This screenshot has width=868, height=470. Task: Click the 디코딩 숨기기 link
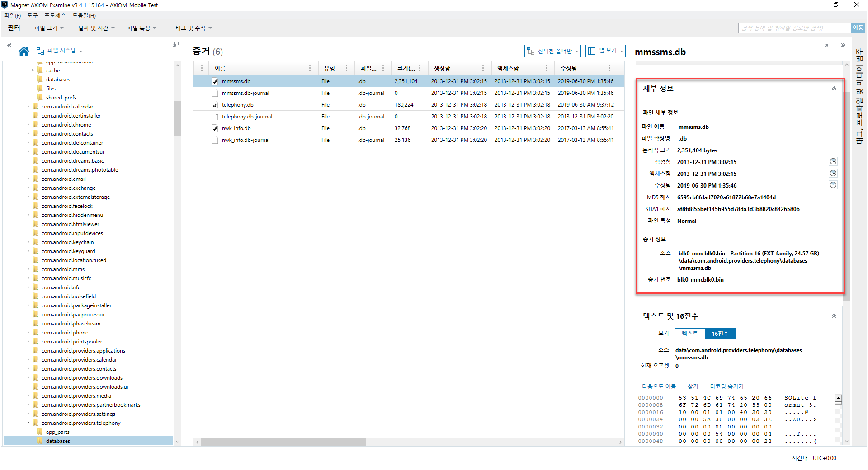coord(726,386)
